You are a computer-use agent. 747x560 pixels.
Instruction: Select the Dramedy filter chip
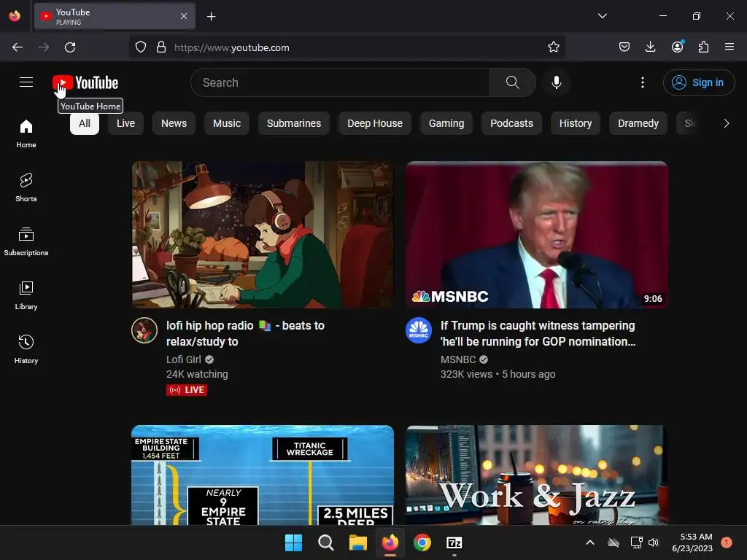tap(638, 123)
